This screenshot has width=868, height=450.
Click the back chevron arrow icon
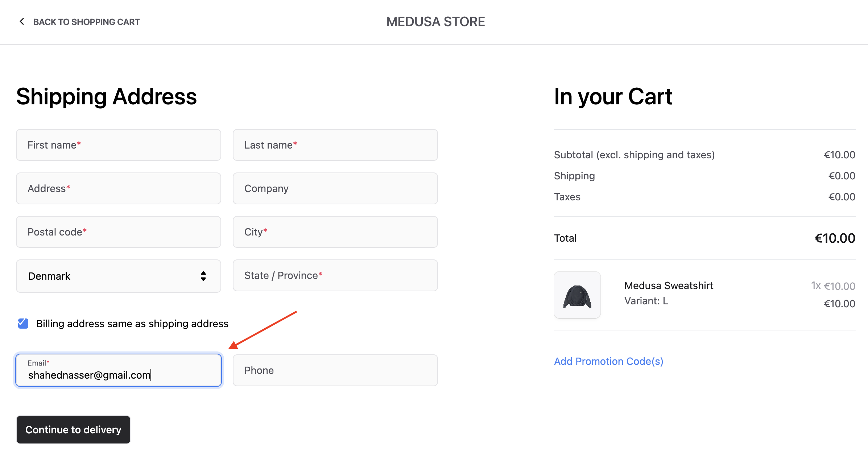[x=22, y=21]
